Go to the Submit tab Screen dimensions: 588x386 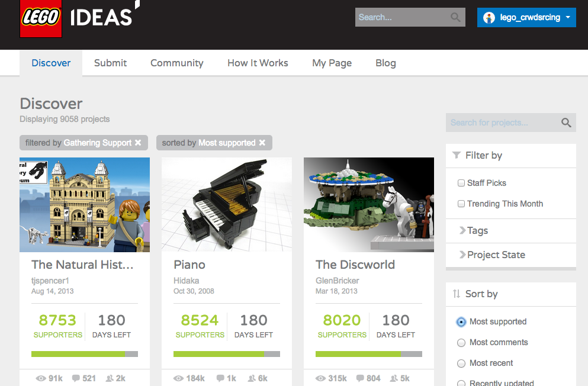[110, 63]
